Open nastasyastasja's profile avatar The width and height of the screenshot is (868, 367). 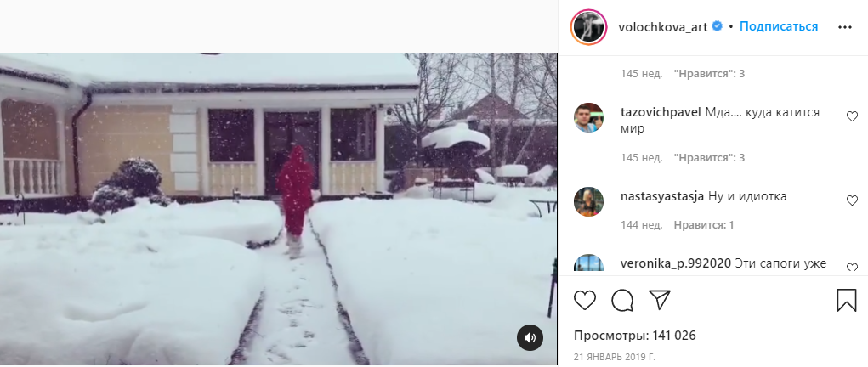tap(588, 201)
